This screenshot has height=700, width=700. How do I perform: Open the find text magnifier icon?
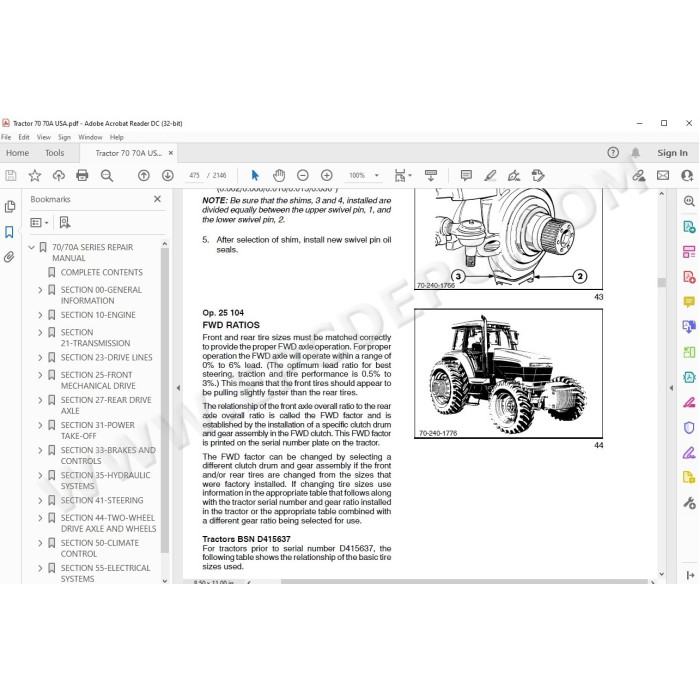point(107,175)
